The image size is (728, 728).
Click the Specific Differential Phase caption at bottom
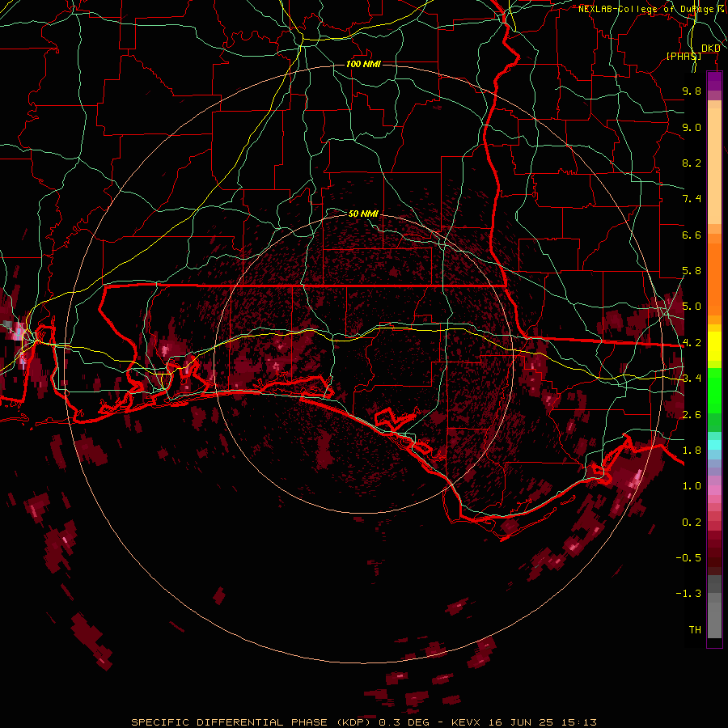364,722
